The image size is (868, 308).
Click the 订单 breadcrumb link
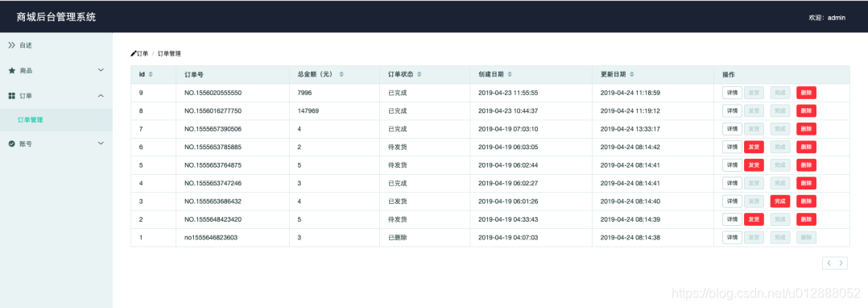coord(143,54)
